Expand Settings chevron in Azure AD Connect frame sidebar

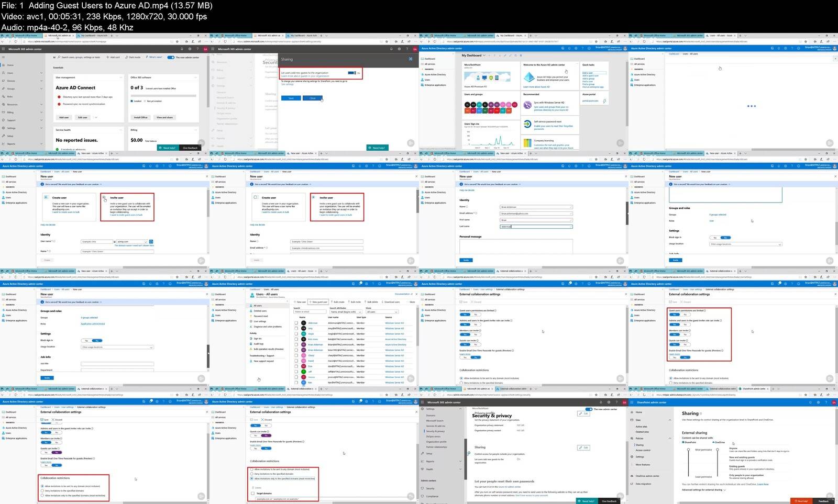41,128
